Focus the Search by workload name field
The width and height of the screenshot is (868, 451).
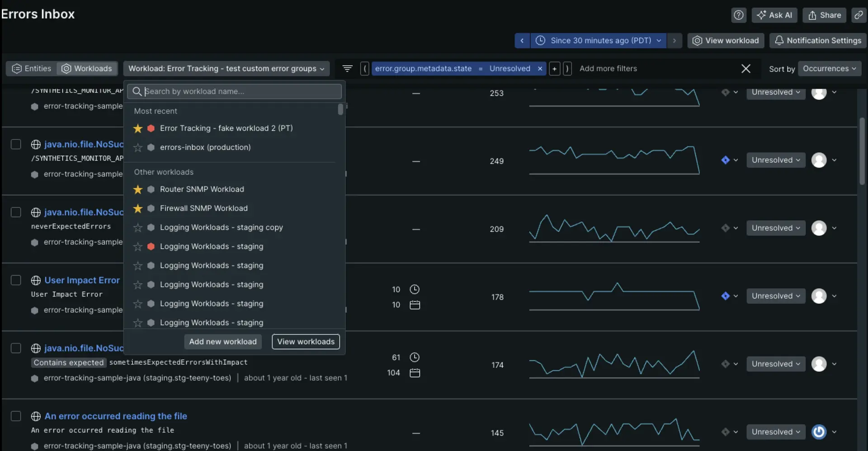click(x=240, y=91)
